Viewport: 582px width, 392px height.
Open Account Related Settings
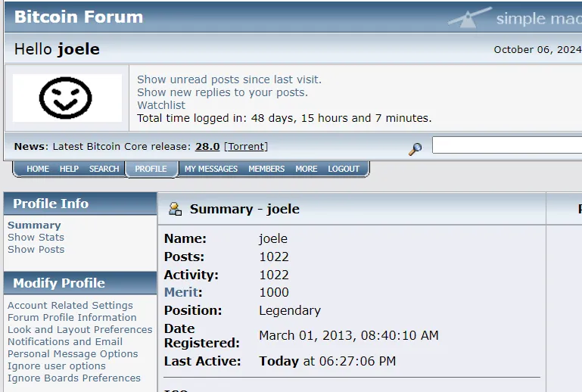70,306
